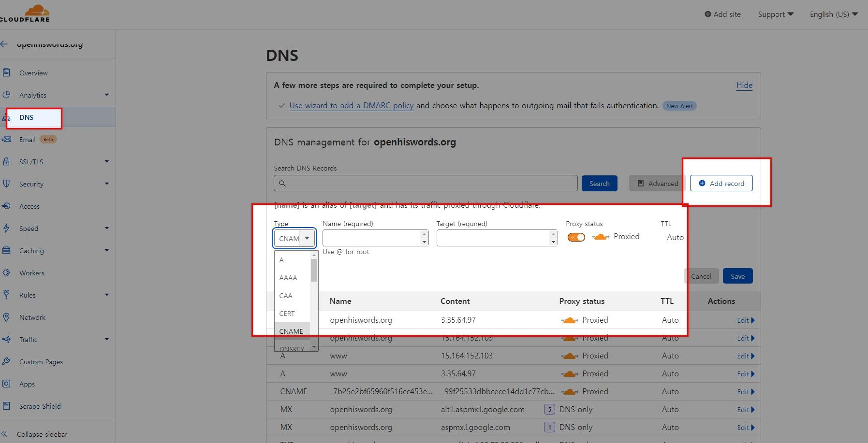Click Edit for the alt1.aspmx.l.google.com row

[746, 410]
